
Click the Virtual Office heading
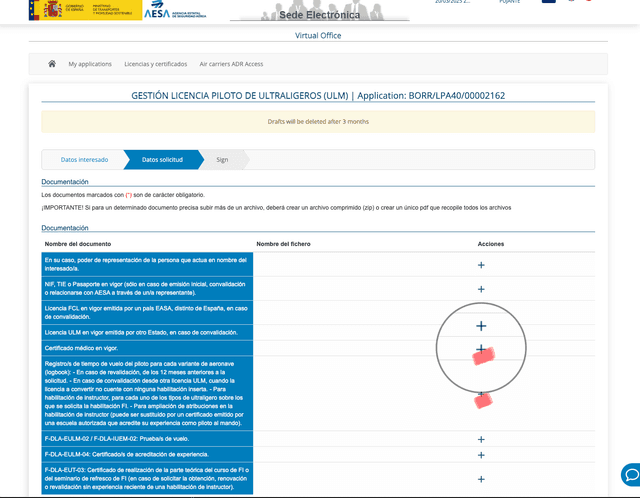[x=318, y=36]
